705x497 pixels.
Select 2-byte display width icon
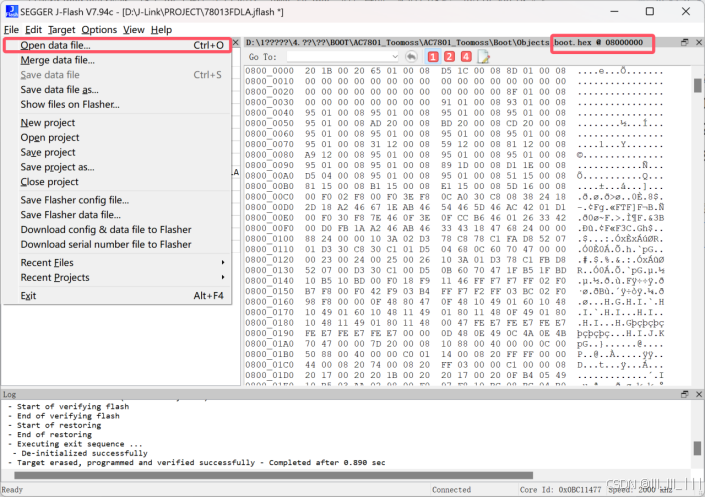(x=449, y=57)
